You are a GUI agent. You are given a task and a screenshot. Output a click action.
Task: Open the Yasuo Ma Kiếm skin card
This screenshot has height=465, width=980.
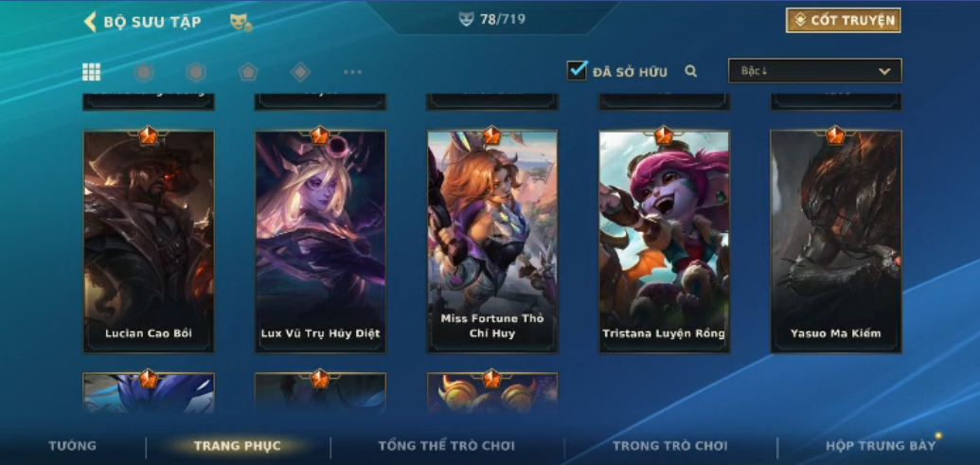[x=836, y=241]
